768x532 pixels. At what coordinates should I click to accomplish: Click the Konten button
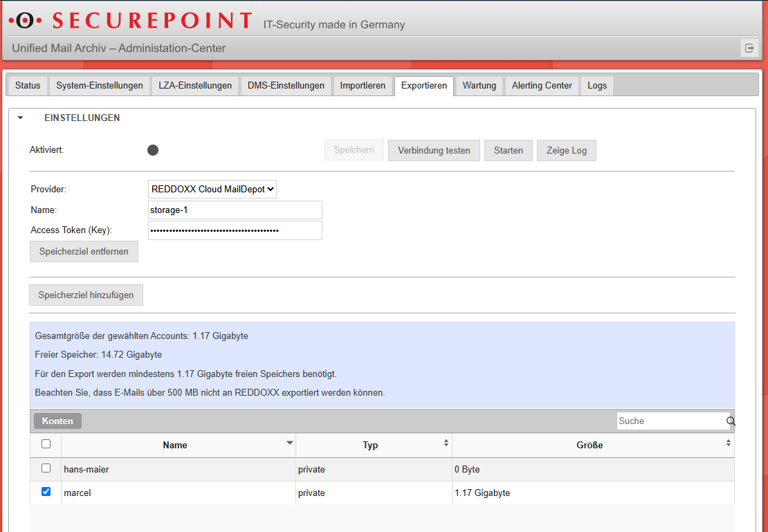(58, 421)
